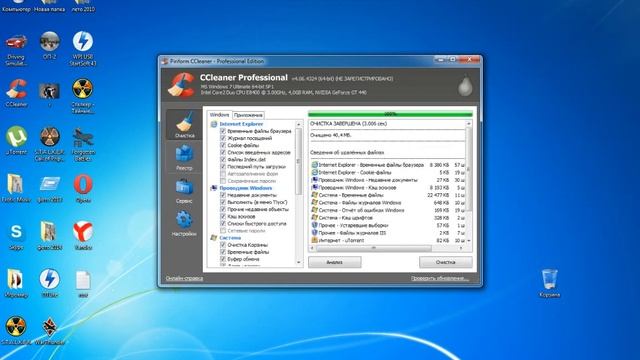Viewport: 640px width, 360px height.
Task: Select row Система - Файлы журналов Windows
Action: click(x=387, y=203)
